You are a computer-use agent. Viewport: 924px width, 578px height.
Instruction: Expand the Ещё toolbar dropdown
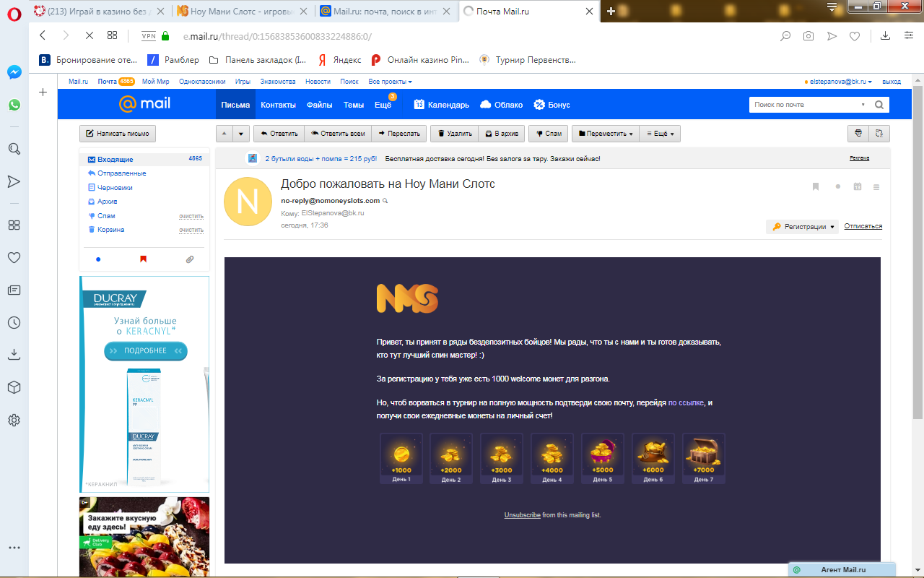point(660,134)
